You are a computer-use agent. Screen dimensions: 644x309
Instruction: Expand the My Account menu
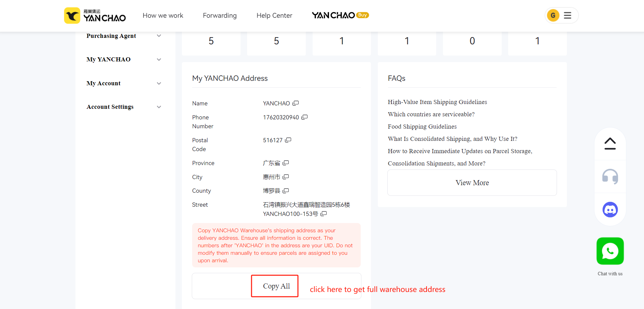pyautogui.click(x=124, y=83)
